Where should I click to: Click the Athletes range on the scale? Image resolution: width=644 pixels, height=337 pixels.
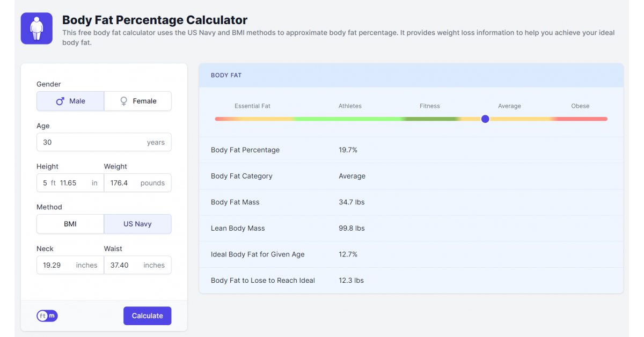(350, 119)
